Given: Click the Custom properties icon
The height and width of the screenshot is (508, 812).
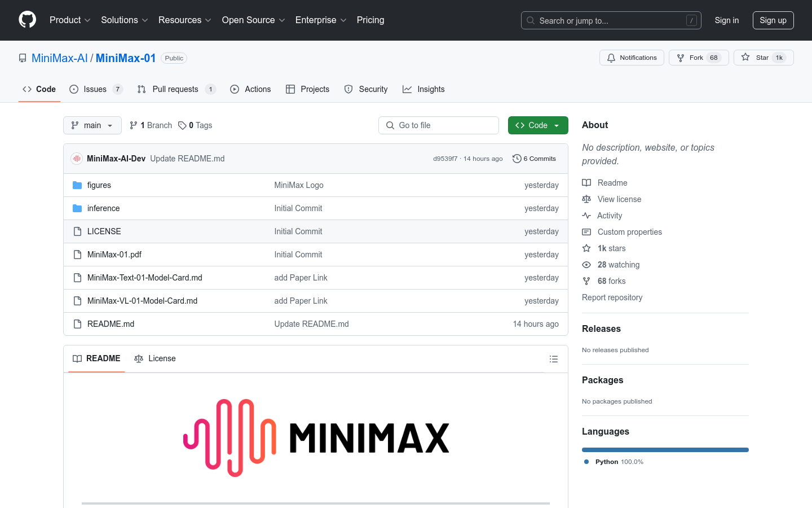Looking at the screenshot, I should click(586, 232).
